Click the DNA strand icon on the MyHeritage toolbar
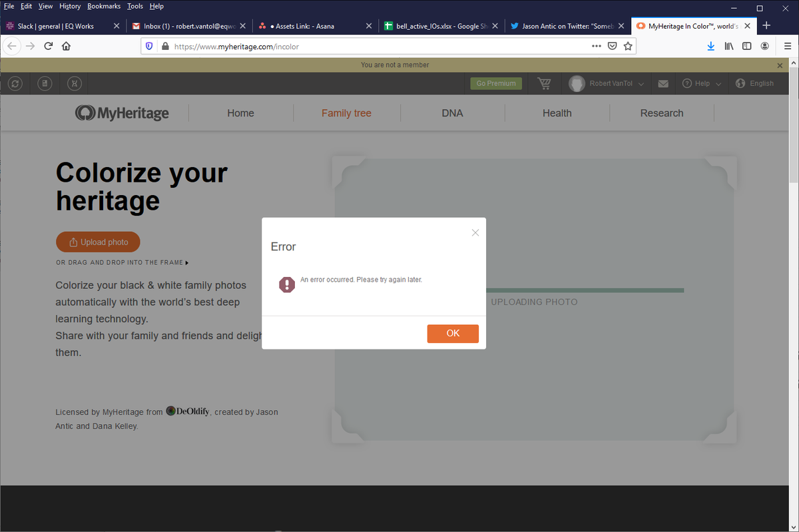The image size is (799, 532). (75, 83)
